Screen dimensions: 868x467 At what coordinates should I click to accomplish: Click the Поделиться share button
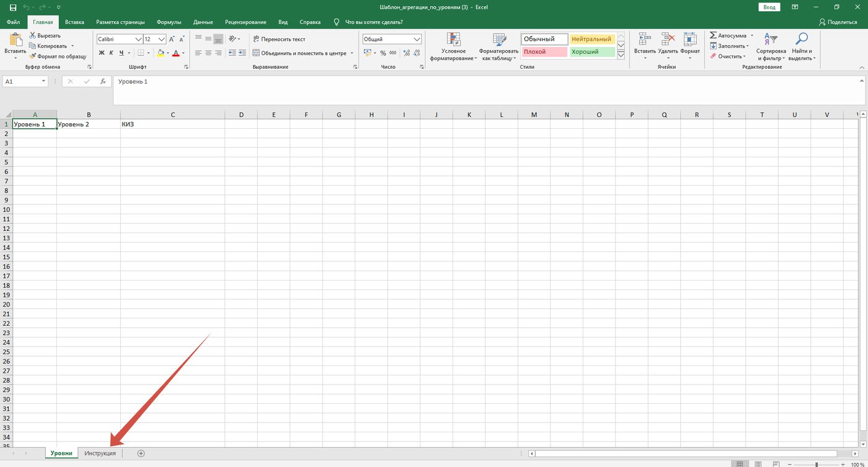point(838,22)
